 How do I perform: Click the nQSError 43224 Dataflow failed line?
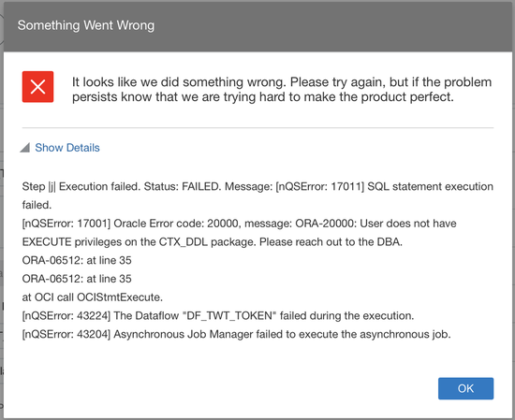point(218,315)
